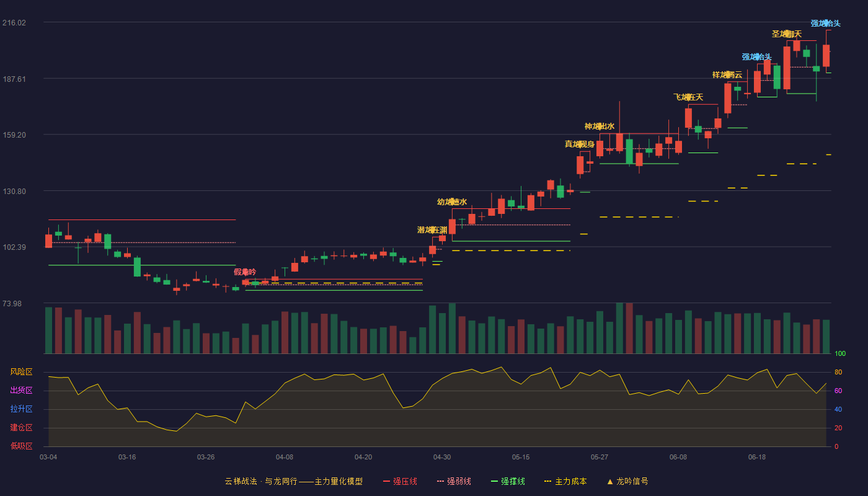Viewport: 868px width, 496px height.
Task: Select the 祥龙腾云 signal label
Action: 727,75
